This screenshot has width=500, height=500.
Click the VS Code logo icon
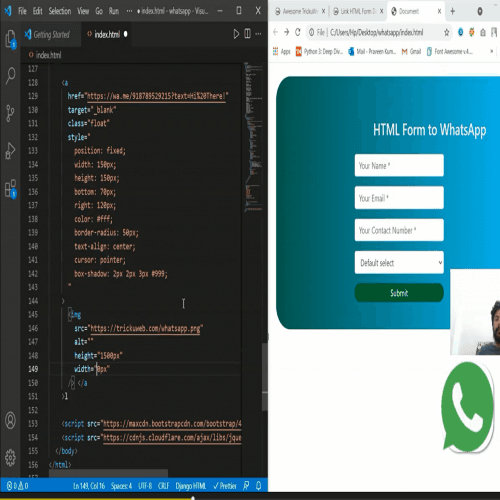[8, 11]
